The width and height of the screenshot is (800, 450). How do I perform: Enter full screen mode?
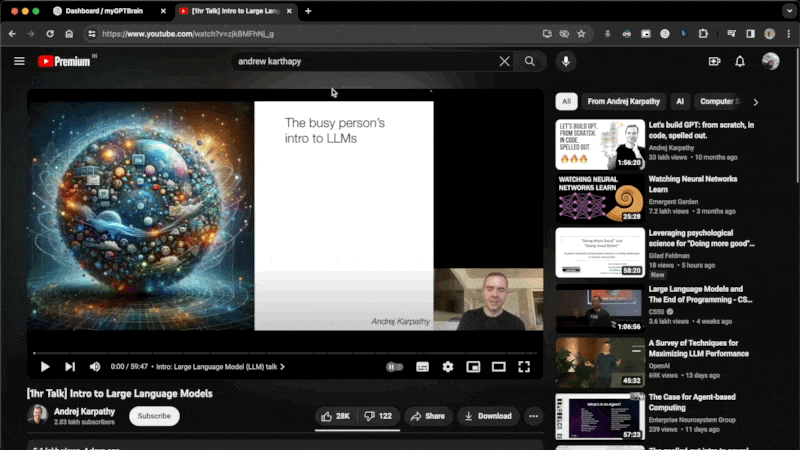click(524, 366)
